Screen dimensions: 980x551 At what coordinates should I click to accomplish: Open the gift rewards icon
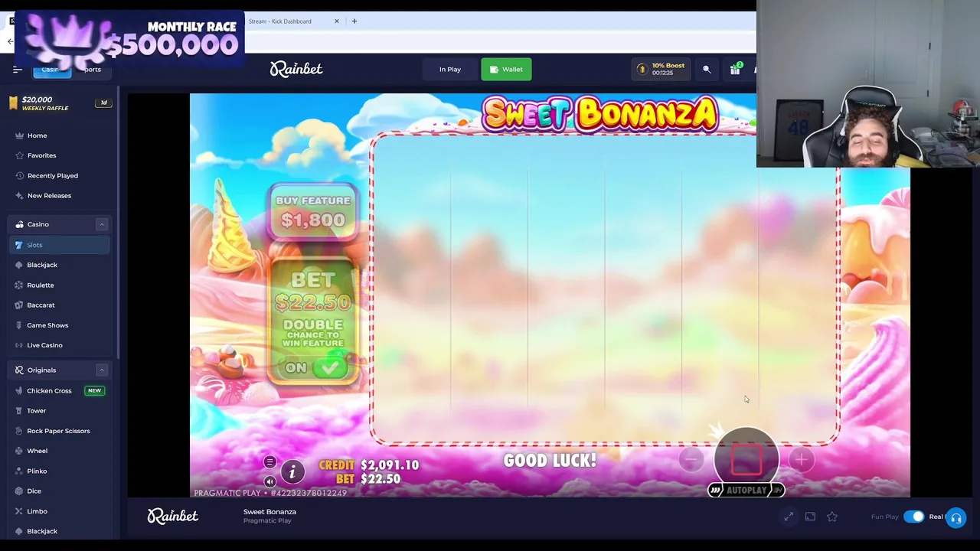735,70
